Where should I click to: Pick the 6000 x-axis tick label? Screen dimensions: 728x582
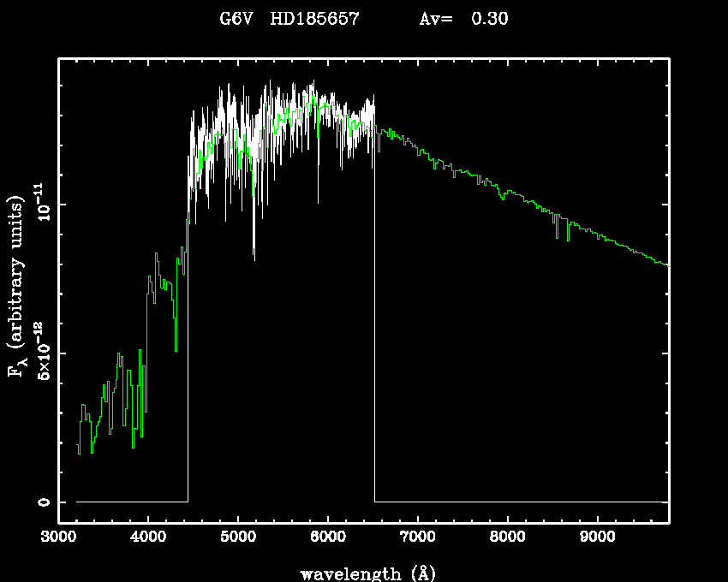(x=328, y=537)
